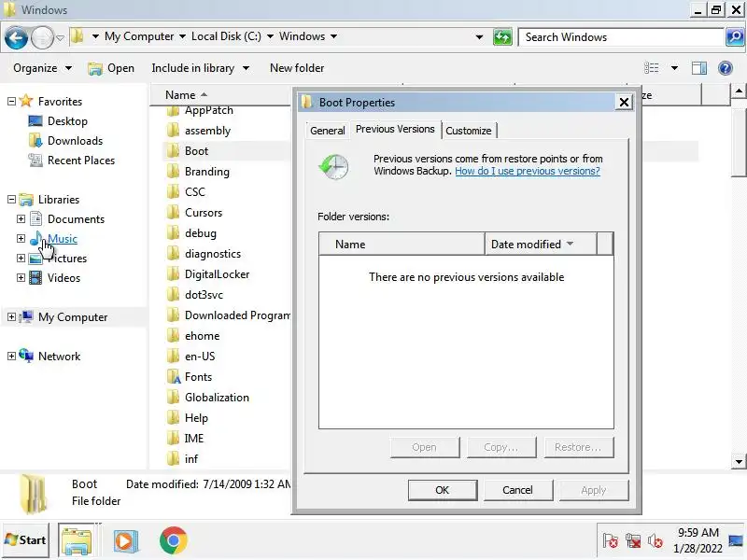Expand the Music library node

pos(21,238)
